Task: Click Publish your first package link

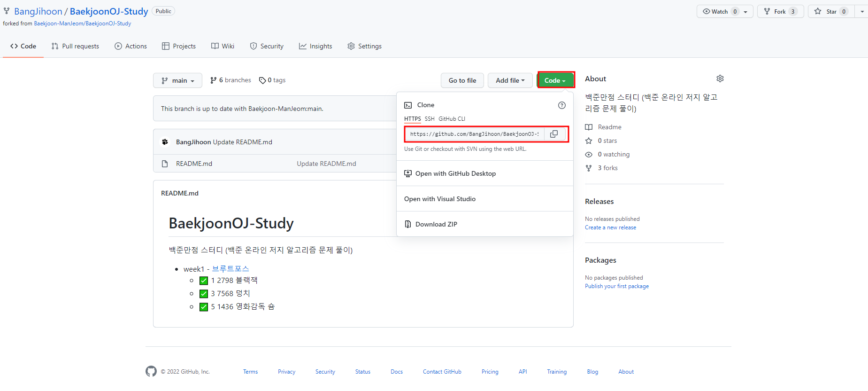Action: click(x=617, y=286)
